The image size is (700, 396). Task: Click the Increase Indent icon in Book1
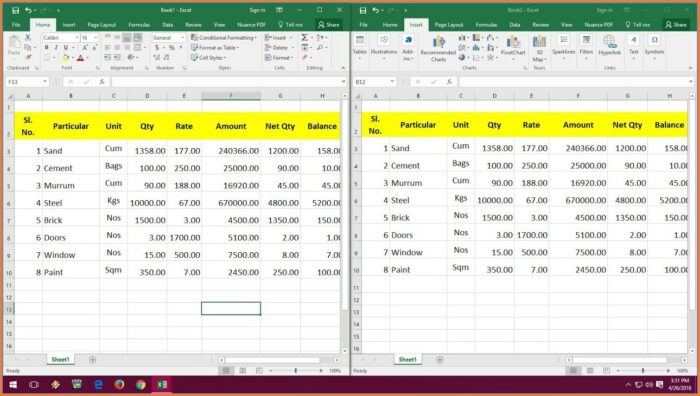click(117, 57)
